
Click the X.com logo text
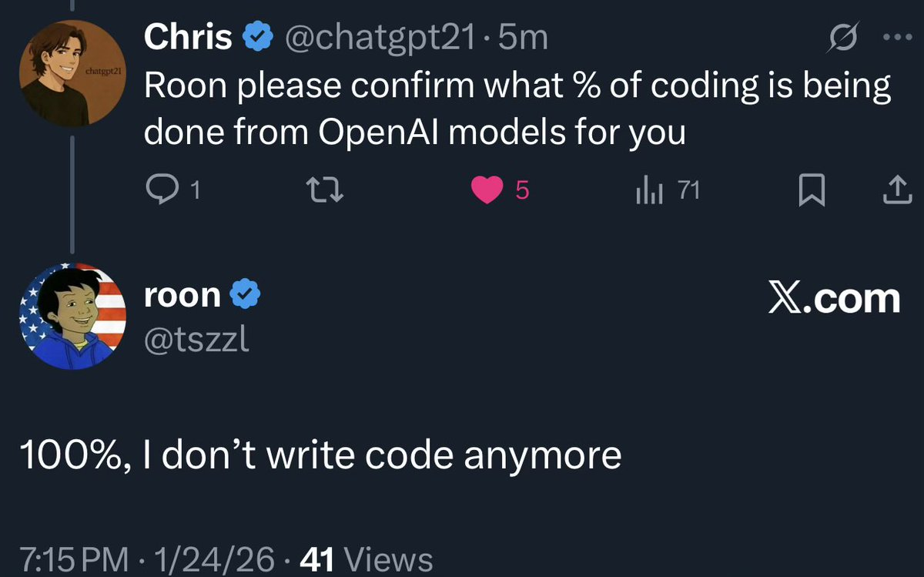pyautogui.click(x=834, y=298)
